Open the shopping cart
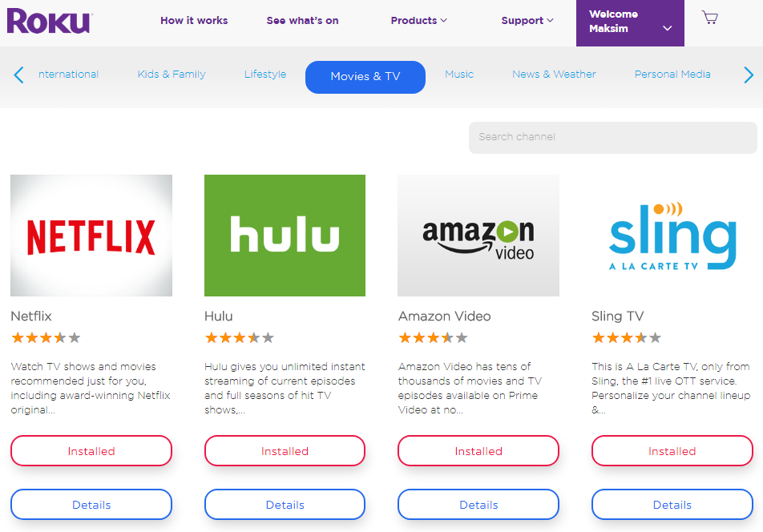The image size is (763, 532). pyautogui.click(x=709, y=18)
